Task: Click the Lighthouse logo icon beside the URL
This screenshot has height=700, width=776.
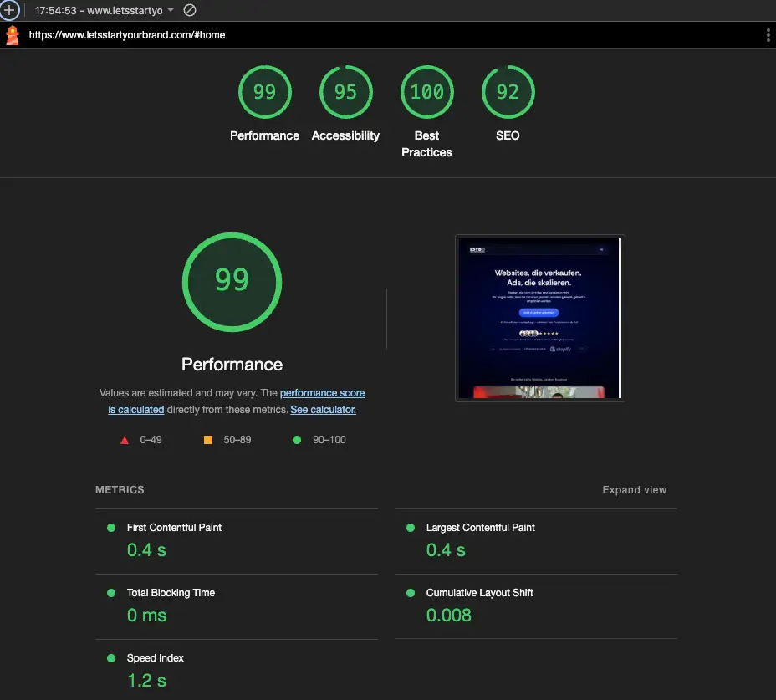Action: coord(12,35)
